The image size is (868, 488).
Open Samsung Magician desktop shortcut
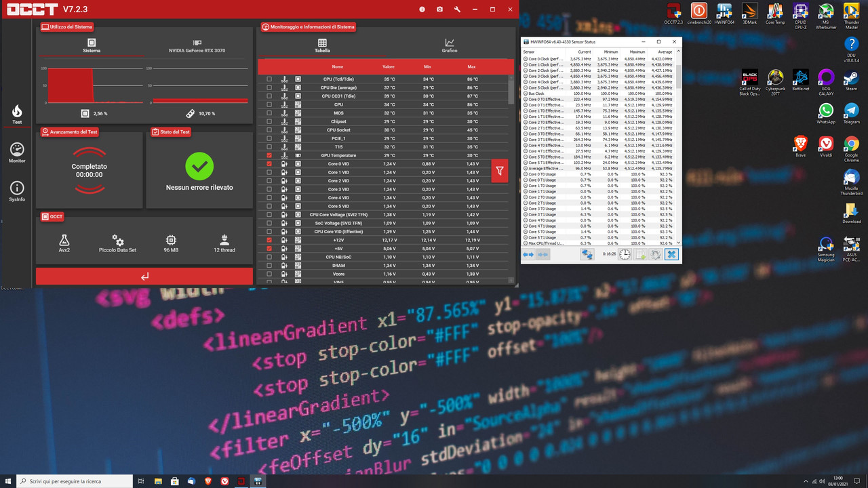[826, 249]
